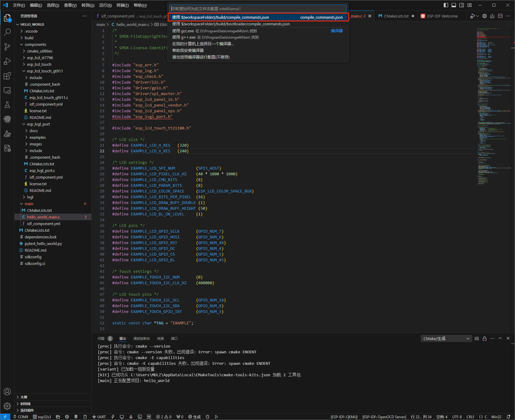Open the Run and Debug view
The image size is (515, 420).
(7, 61)
